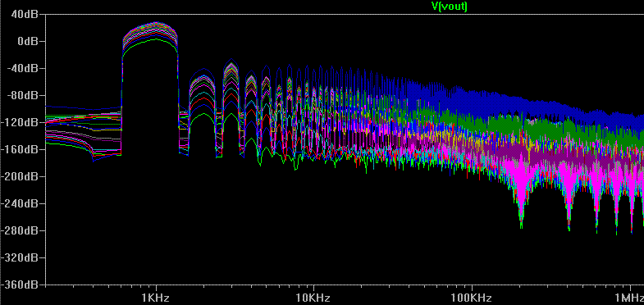Click the -120dB axis label
The width and height of the screenshot is (644, 305).
(x=21, y=123)
